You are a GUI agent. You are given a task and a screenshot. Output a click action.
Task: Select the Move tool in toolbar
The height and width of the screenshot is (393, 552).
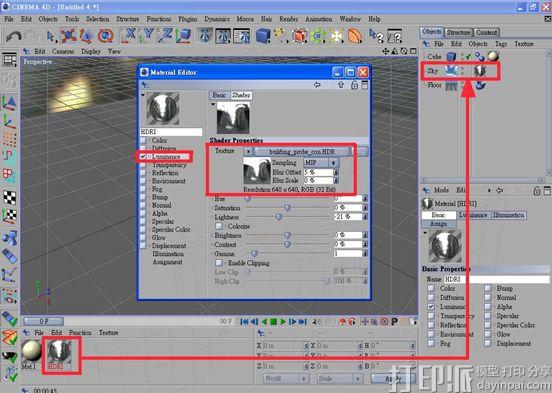pos(69,36)
